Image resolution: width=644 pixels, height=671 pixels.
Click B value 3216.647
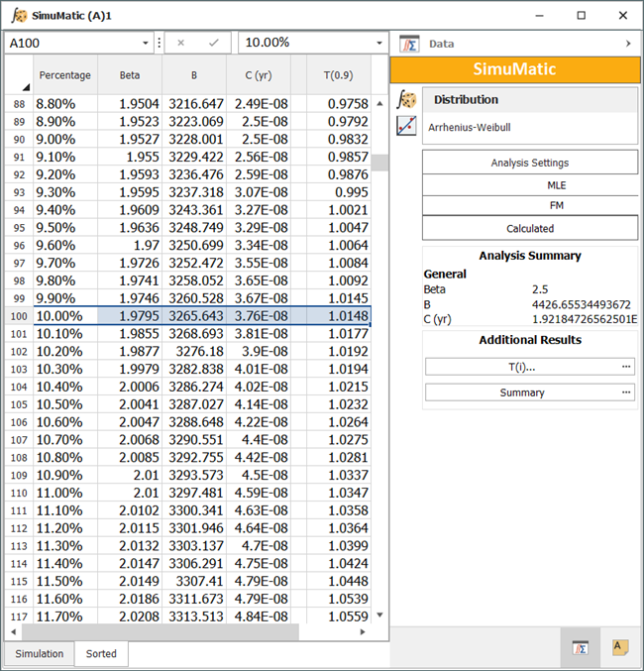click(194, 104)
